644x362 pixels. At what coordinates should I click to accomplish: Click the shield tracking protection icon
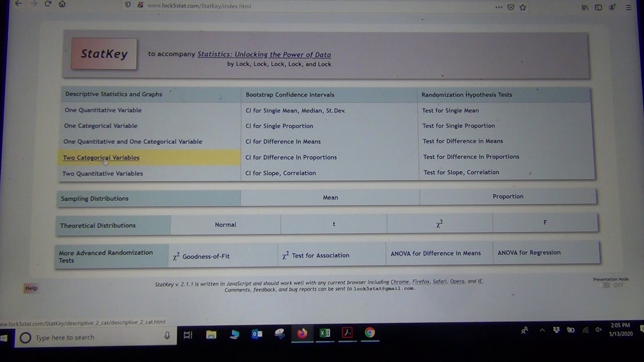128,5
